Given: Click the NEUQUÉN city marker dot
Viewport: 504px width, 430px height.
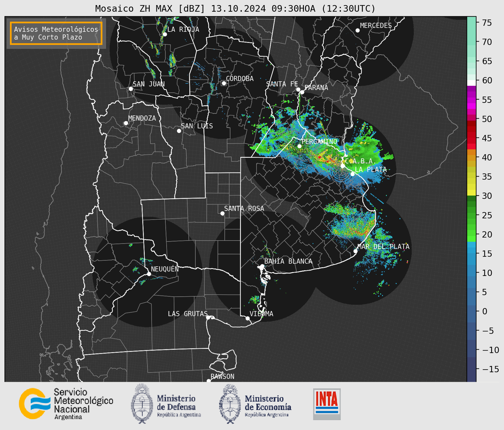Looking at the screenshot, I should click(149, 274).
